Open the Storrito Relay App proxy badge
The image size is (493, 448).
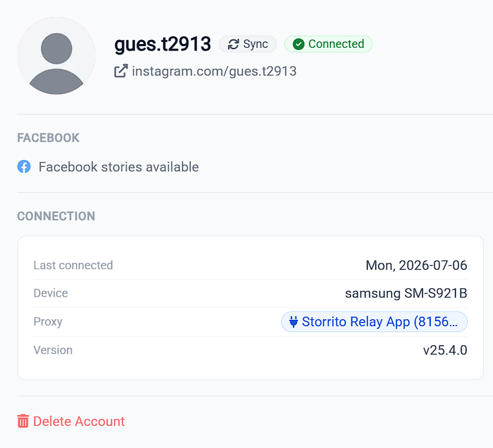374,322
